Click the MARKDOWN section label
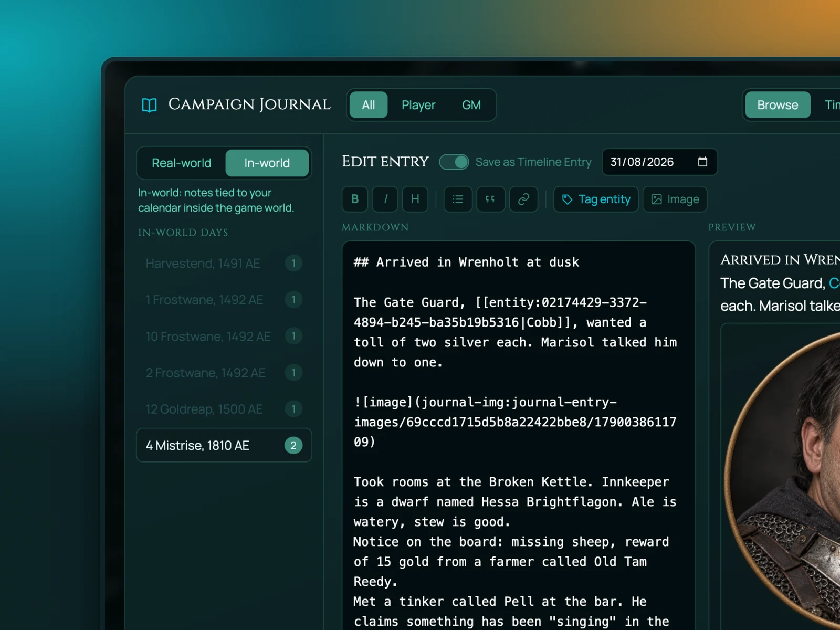This screenshot has height=630, width=840. tap(375, 227)
